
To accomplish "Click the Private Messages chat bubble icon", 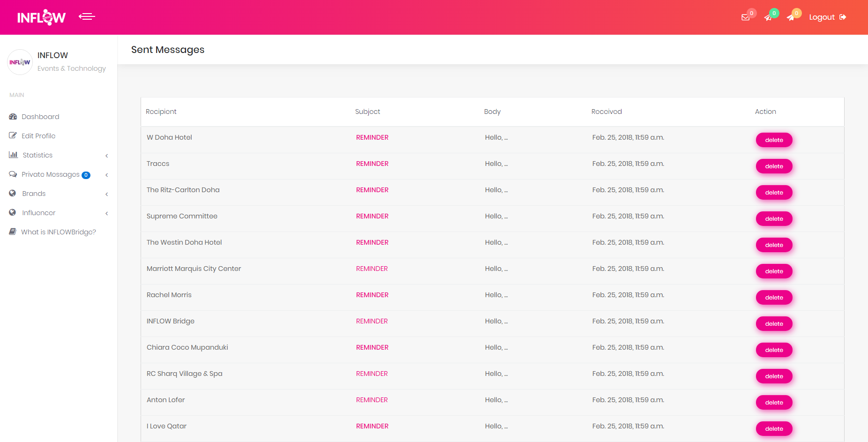I will 13,174.
